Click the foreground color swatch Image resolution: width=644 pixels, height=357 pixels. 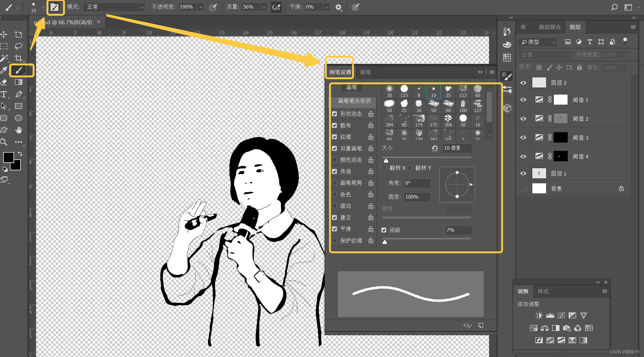pos(9,157)
